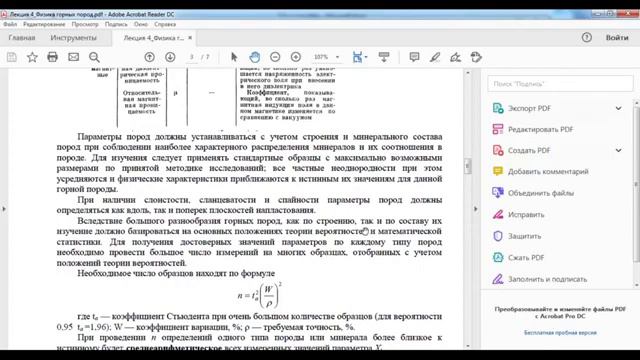This screenshot has width=640, height=360.
Task: Open Добавить комментарий tool
Action: (x=548, y=172)
